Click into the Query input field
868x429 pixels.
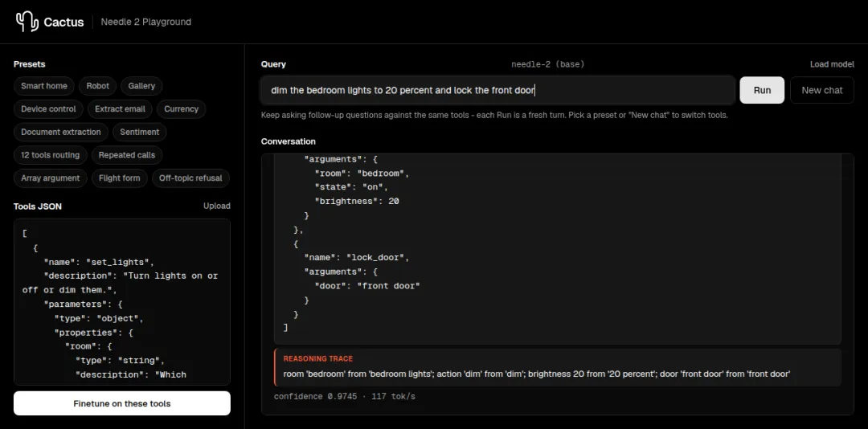(497, 90)
